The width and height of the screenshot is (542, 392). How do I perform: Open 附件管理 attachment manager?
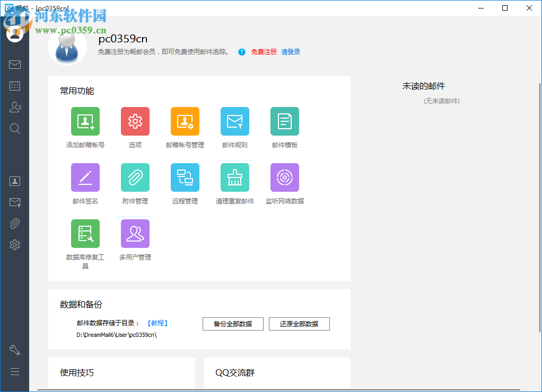(135, 177)
